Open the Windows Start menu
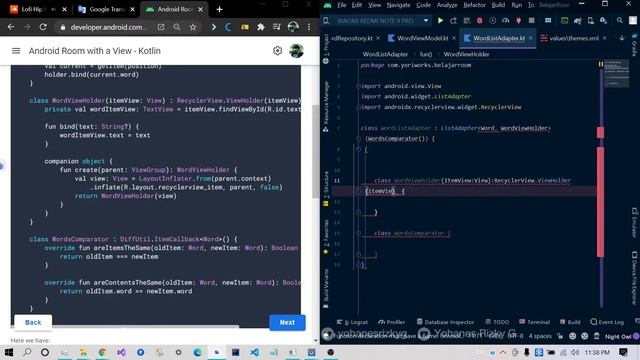This screenshot has width=640, height=360. click(9, 352)
